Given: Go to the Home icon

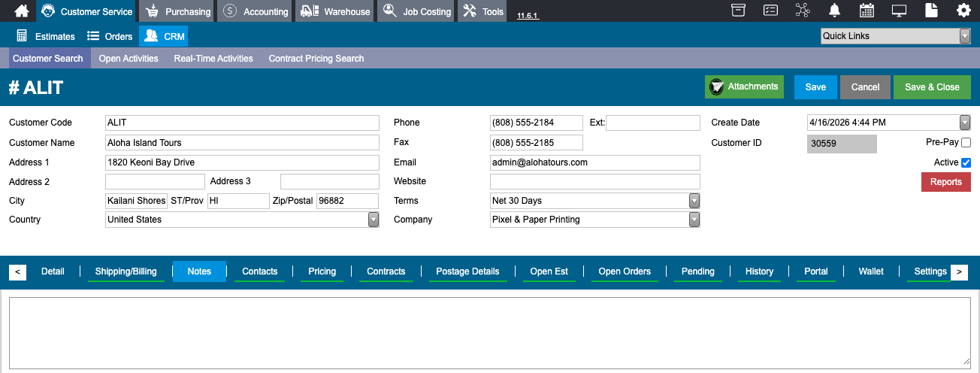Looking at the screenshot, I should (22, 11).
